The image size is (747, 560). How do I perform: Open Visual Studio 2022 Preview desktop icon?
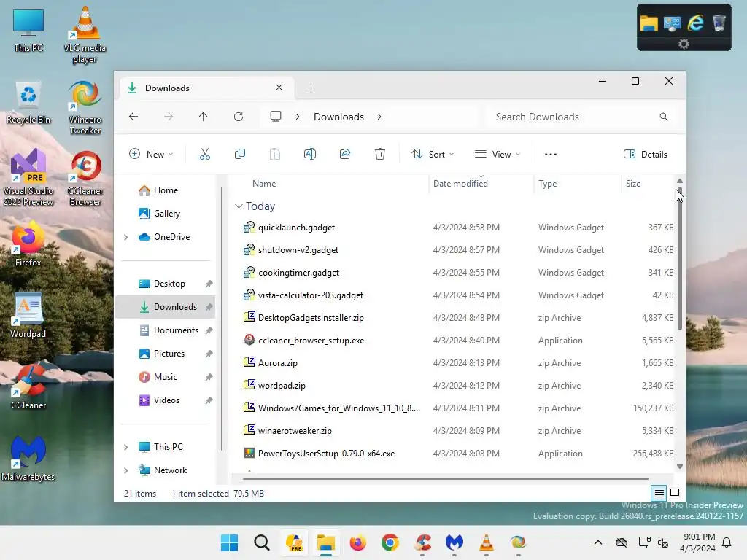[28, 178]
